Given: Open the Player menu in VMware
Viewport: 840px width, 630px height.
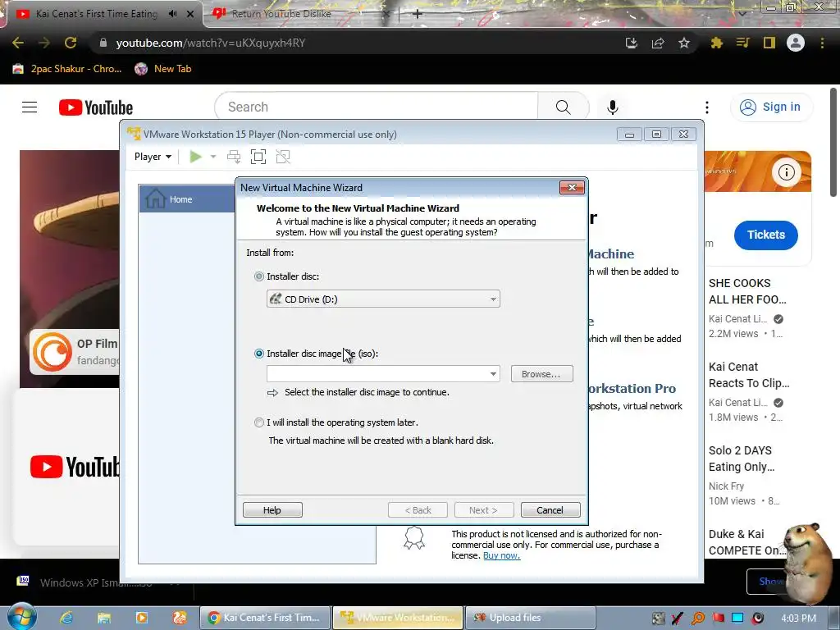Looking at the screenshot, I should coord(153,157).
